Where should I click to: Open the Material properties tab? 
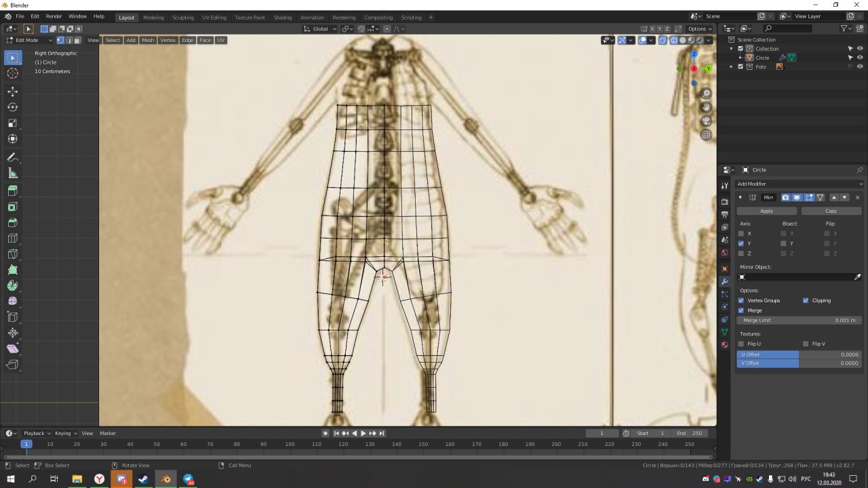click(x=724, y=345)
